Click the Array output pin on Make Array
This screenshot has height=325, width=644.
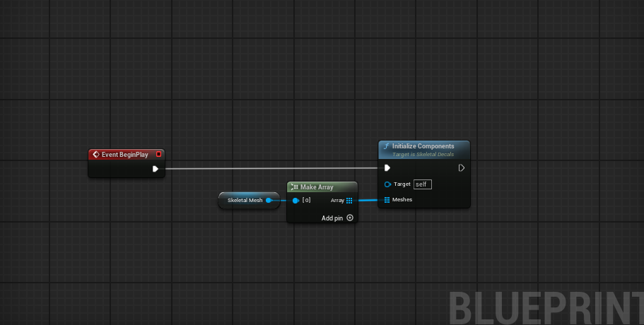[349, 201]
